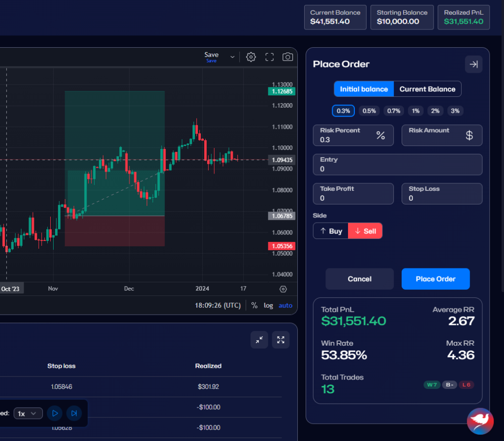
Task: Open chart settings gear icon
Action: 251,57
